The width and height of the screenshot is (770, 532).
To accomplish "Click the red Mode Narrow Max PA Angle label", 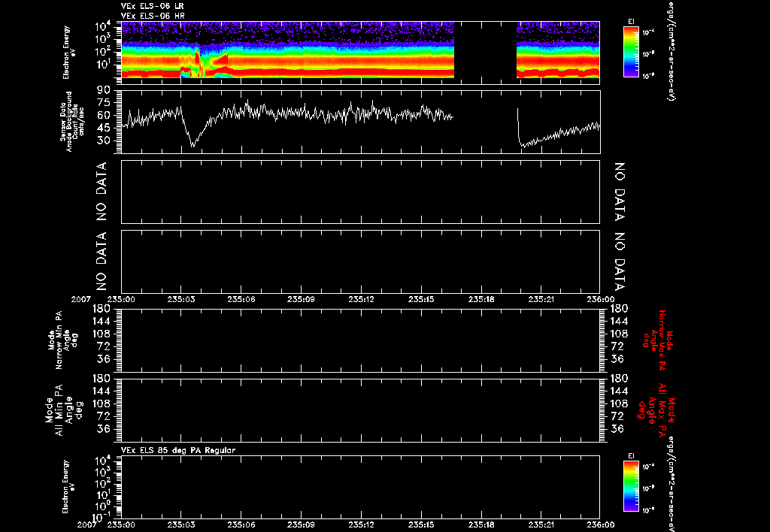I will [659, 340].
